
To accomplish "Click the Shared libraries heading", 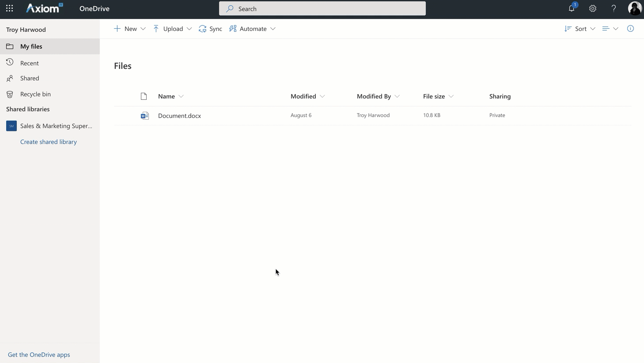I will tap(28, 109).
